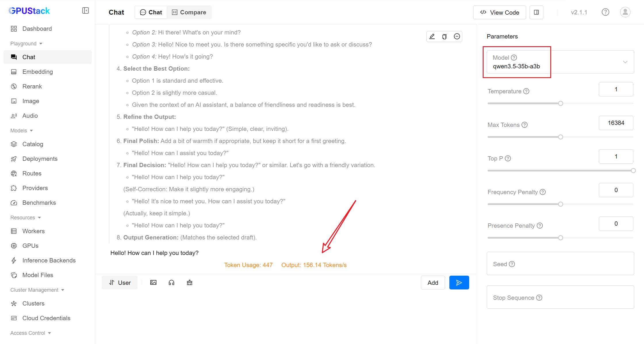Click the View Code button
Image resolution: width=644 pixels, height=344 pixels.
499,12
